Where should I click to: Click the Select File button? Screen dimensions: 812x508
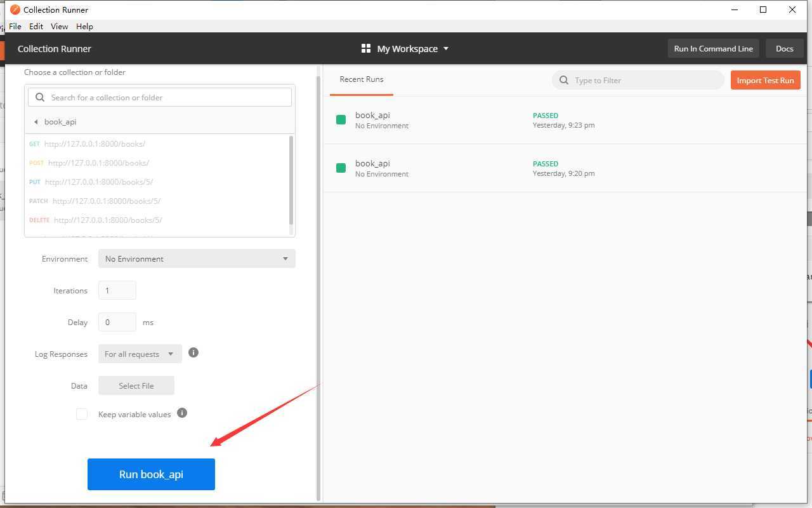(x=136, y=385)
